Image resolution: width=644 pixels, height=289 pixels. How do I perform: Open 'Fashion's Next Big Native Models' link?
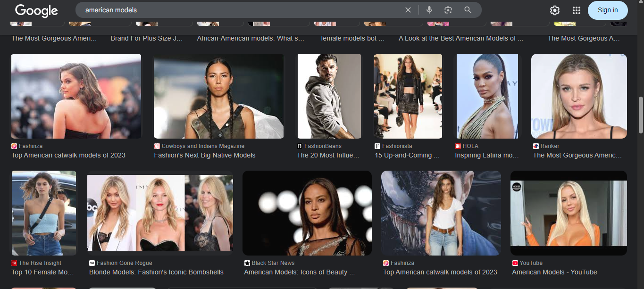pyautogui.click(x=205, y=155)
